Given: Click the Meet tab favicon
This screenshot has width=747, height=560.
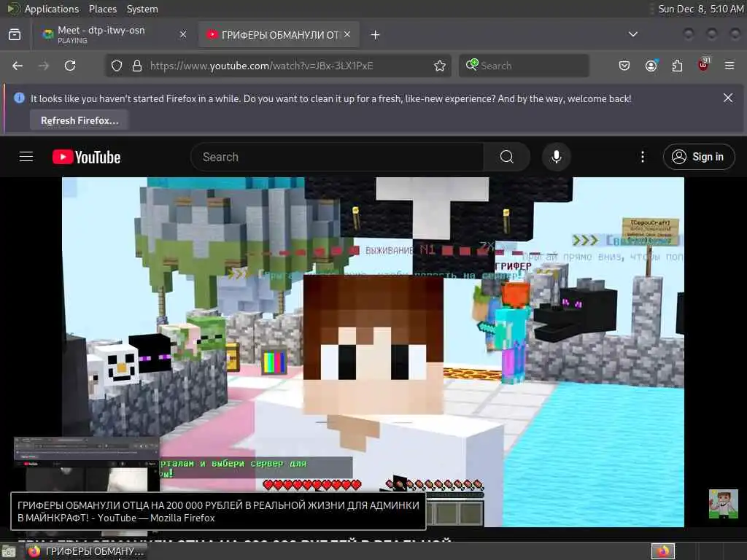Looking at the screenshot, I should (x=47, y=34).
